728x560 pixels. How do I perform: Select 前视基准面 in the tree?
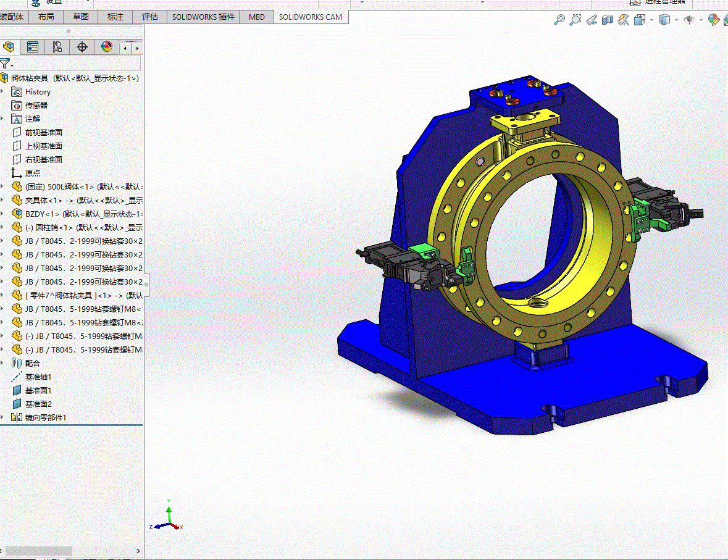44,132
